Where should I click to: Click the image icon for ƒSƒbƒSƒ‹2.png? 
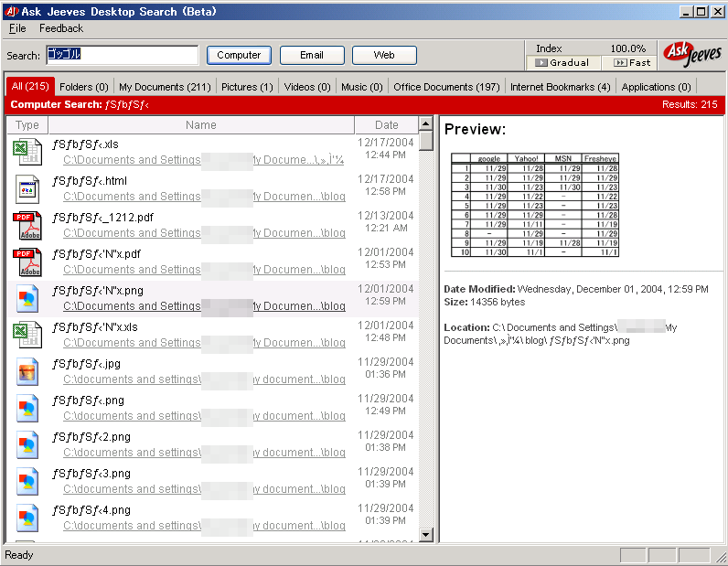click(27, 445)
